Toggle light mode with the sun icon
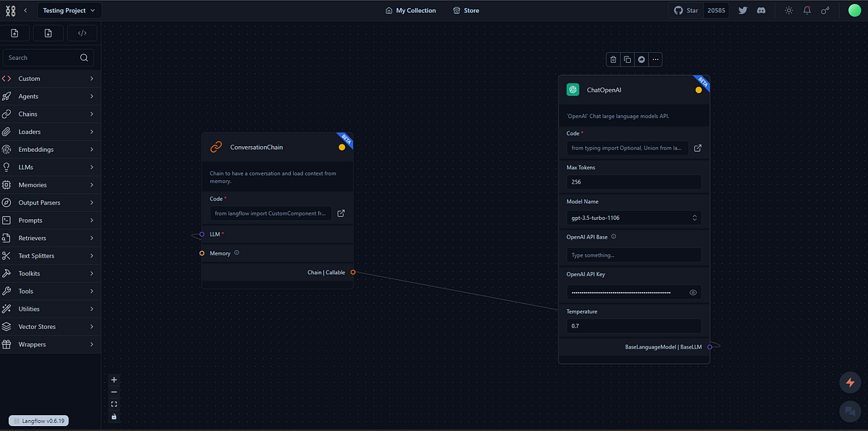 tap(788, 10)
